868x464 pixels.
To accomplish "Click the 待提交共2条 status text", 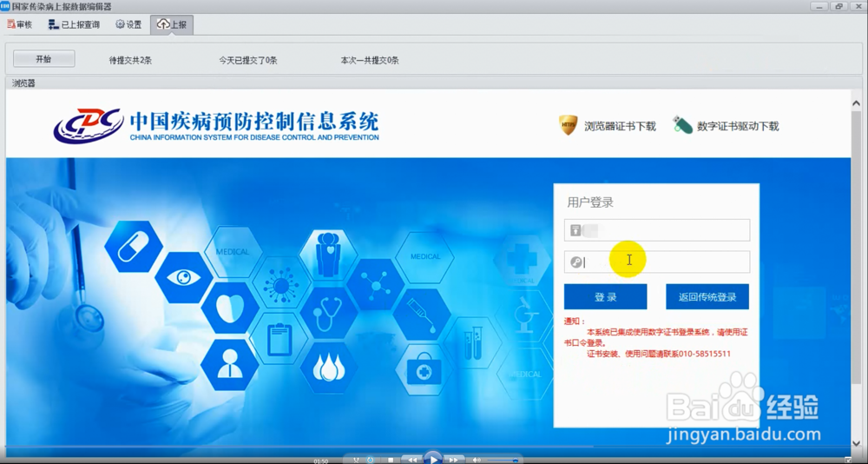I will point(131,61).
